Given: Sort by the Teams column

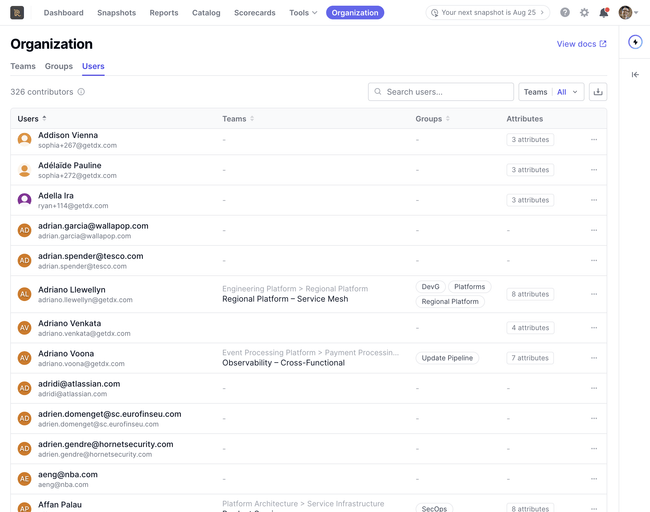Looking at the screenshot, I should 238,119.
